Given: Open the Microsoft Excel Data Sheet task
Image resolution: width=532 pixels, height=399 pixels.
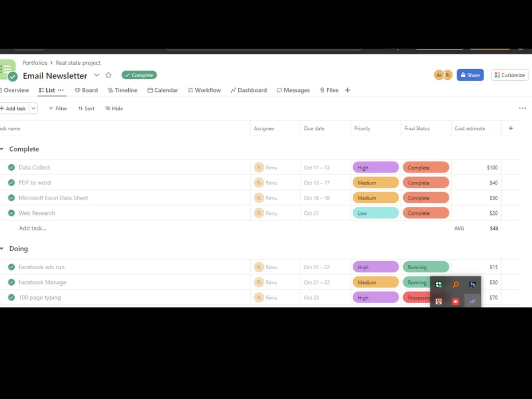Looking at the screenshot, I should click(x=53, y=198).
